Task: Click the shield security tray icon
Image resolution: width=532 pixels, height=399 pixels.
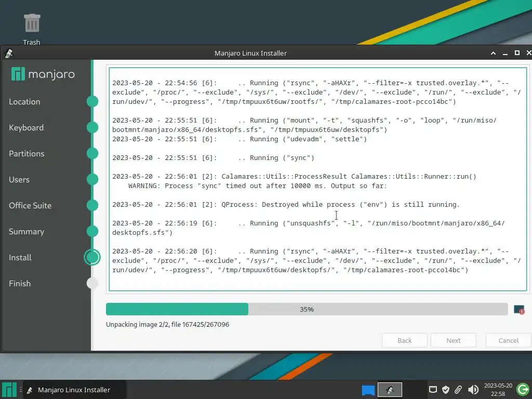Action: (445, 390)
